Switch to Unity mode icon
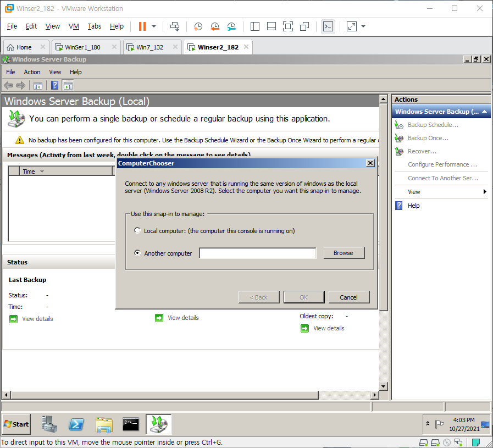Viewport: 493px width, 448px height. (304, 26)
